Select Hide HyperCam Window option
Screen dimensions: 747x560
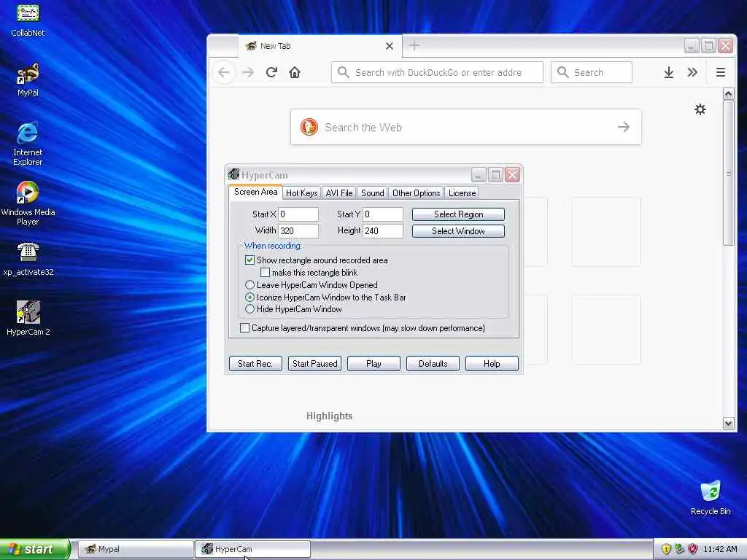pyautogui.click(x=249, y=309)
